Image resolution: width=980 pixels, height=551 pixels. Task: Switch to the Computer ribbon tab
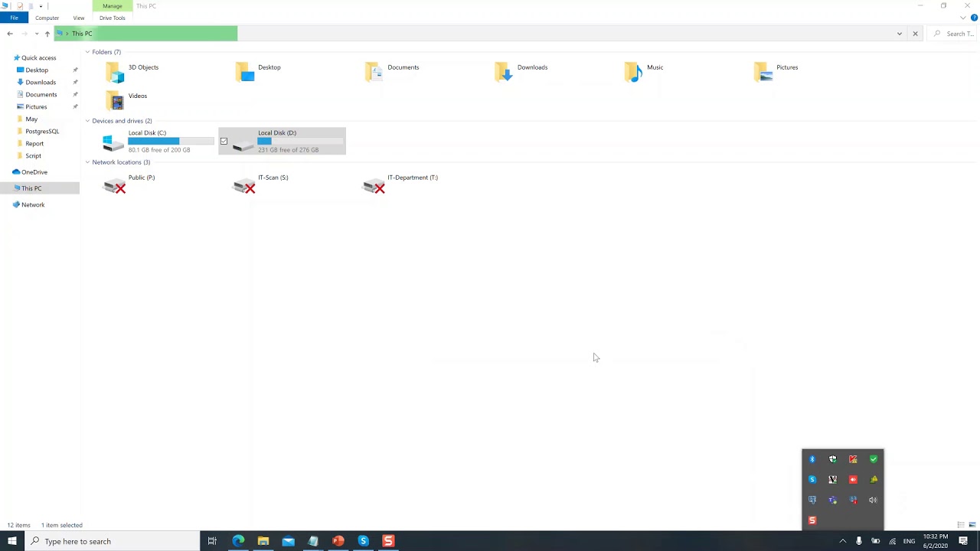pyautogui.click(x=47, y=18)
